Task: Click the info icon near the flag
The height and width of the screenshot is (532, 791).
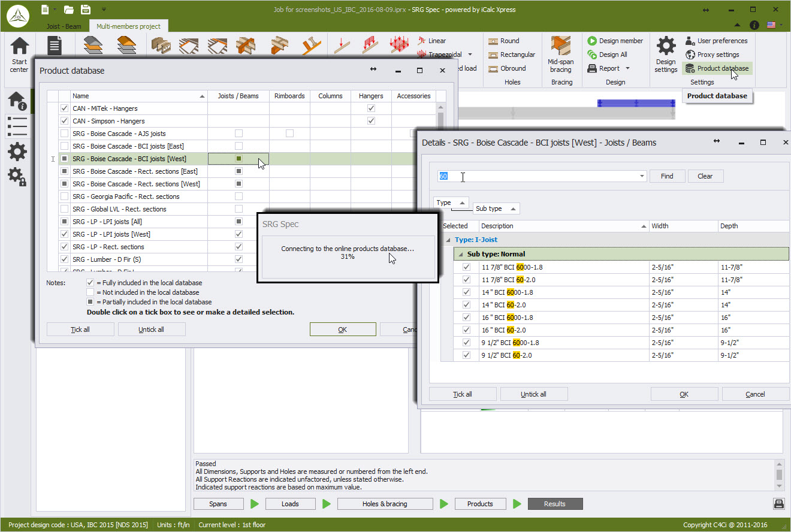Action: (754, 25)
